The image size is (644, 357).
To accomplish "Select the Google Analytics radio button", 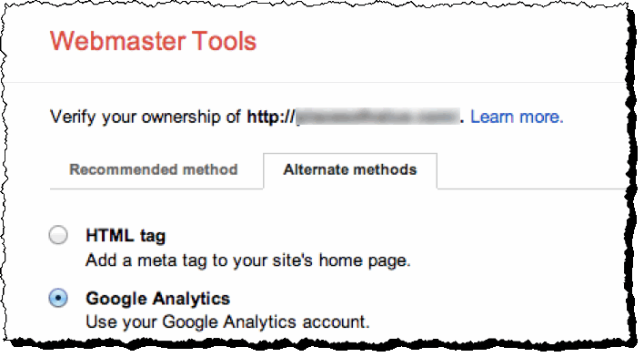I will pos(58,298).
